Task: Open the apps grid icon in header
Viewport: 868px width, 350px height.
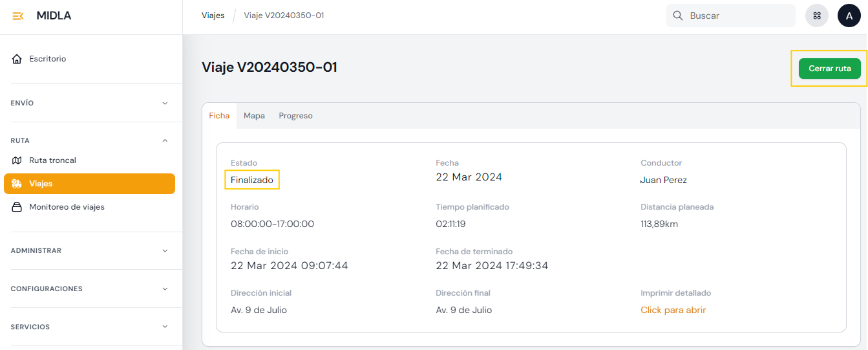Action: 817,16
